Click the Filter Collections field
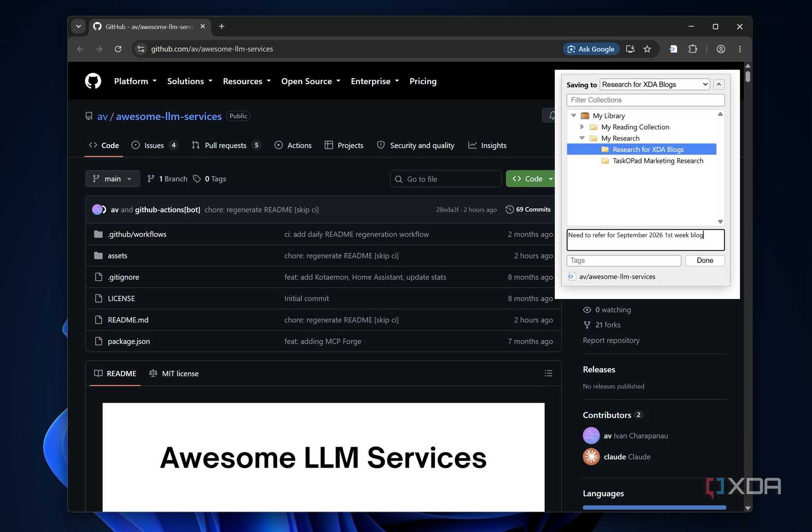Viewport: 812px width, 532px height. [x=646, y=100]
